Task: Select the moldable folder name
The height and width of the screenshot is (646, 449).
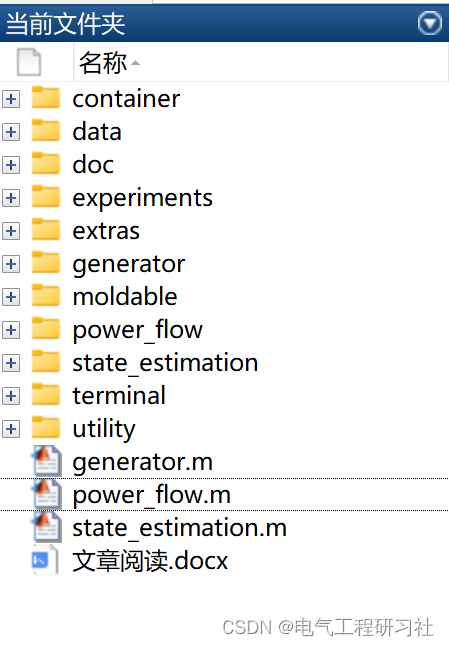Action: tap(125, 297)
